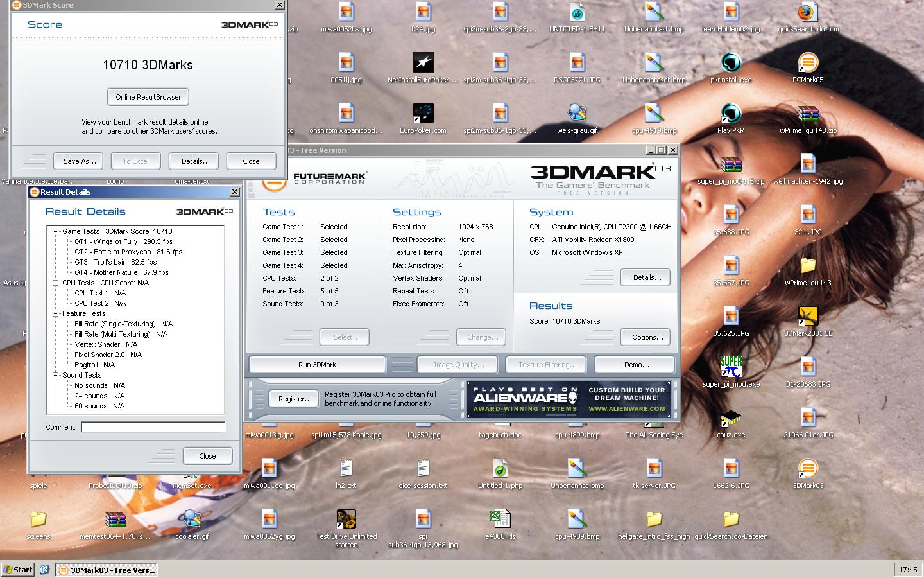
Task: Open quickSearch.do.htm Firefox icon
Action: click(x=808, y=17)
